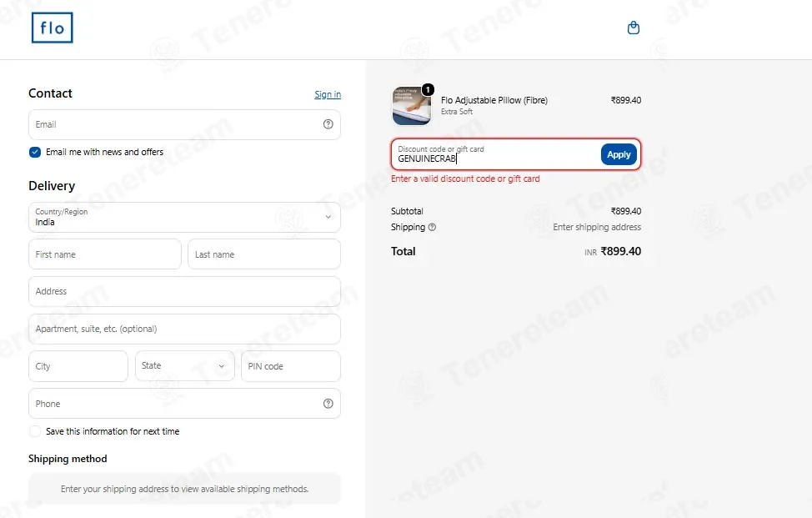Click the Apartment, suite, etc. field
Screen dimensions: 812x518
pyautogui.click(x=184, y=329)
